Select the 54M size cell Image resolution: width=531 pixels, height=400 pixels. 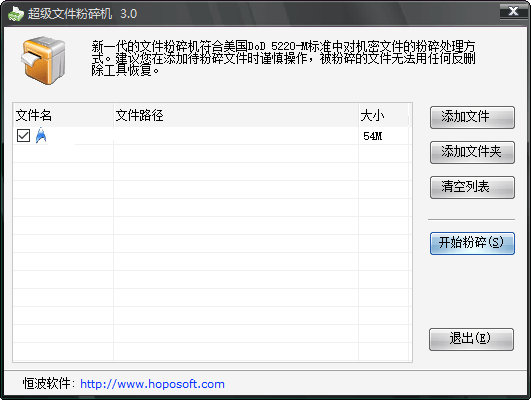tap(373, 136)
